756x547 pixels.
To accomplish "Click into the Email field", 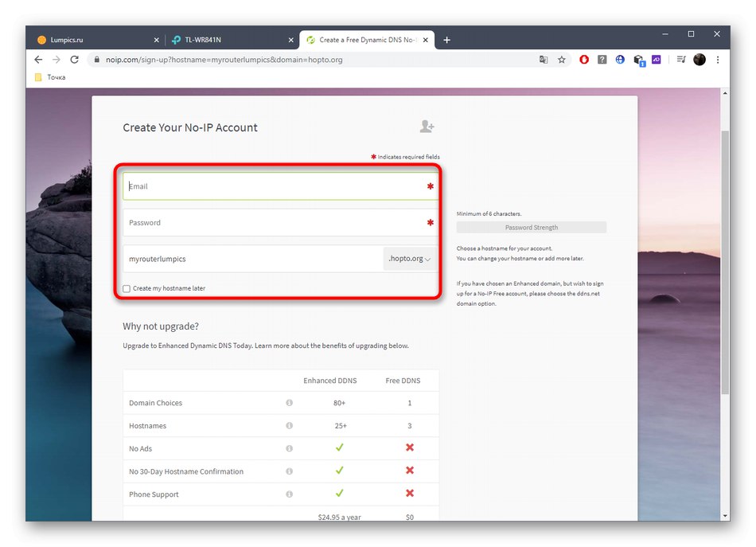I will pos(280,186).
